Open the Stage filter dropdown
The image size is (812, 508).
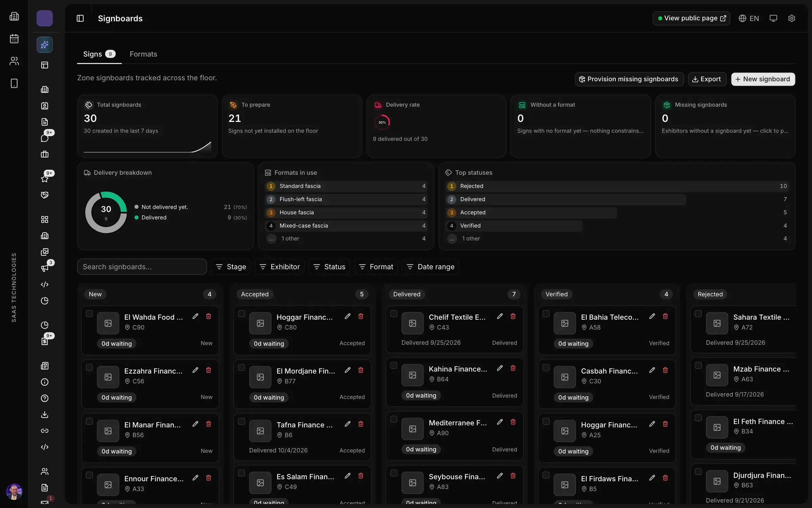[x=231, y=267]
